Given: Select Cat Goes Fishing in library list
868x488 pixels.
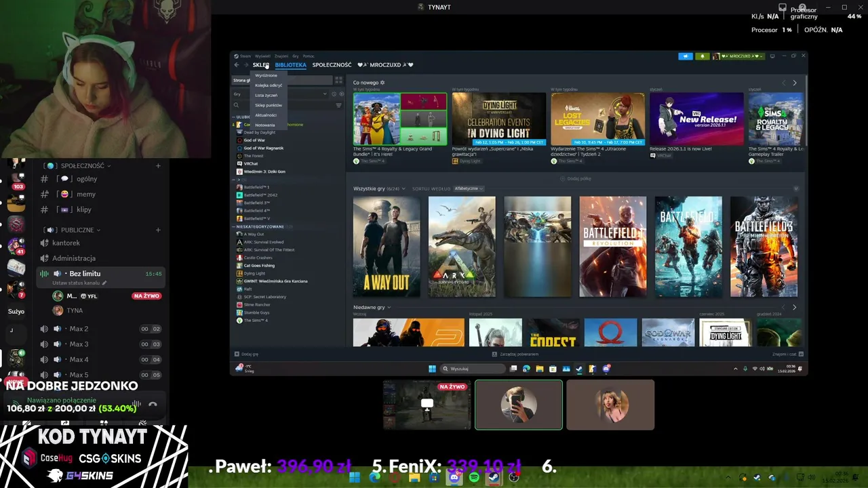Looking at the screenshot, I should coord(259,266).
